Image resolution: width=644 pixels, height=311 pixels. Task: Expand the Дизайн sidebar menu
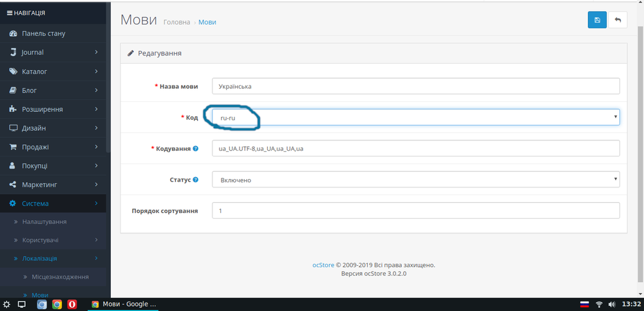point(53,128)
